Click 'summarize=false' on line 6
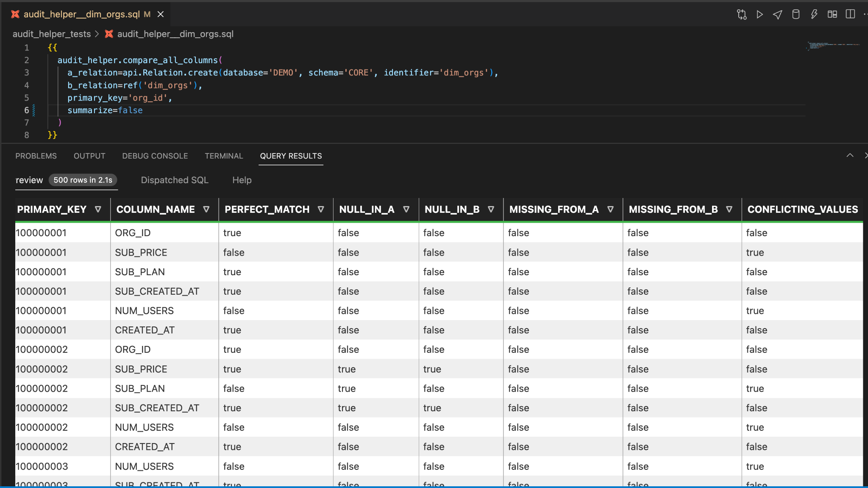Viewport: 868px width, 488px height. pos(105,110)
